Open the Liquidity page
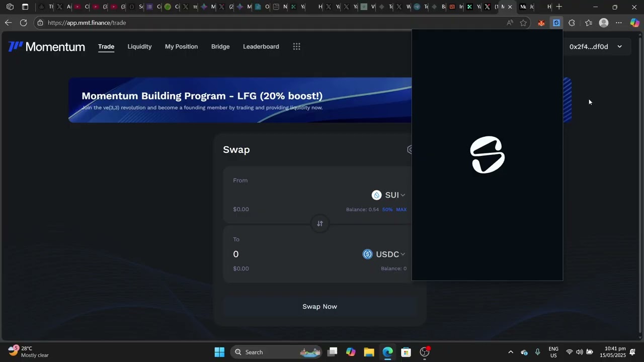 click(x=139, y=46)
